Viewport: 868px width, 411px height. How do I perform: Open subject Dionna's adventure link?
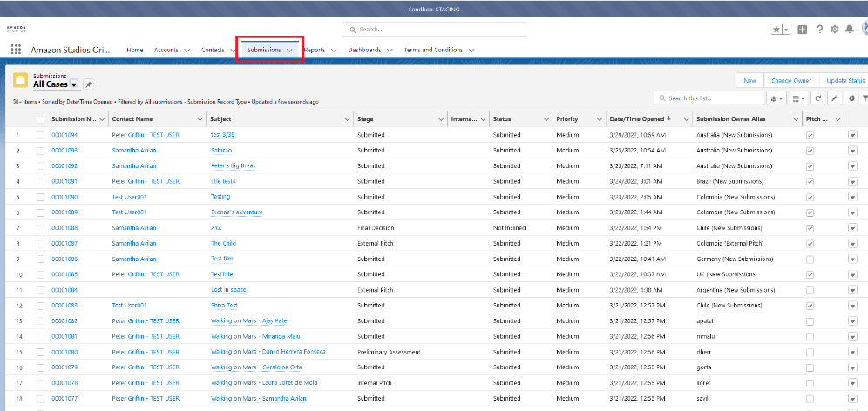[236, 212]
